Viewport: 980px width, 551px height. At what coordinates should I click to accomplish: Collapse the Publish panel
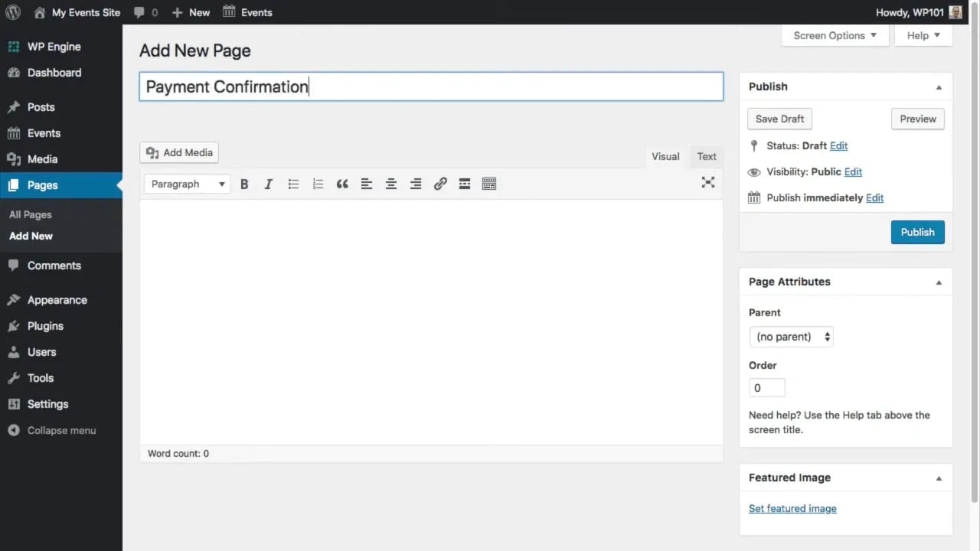pyautogui.click(x=939, y=87)
